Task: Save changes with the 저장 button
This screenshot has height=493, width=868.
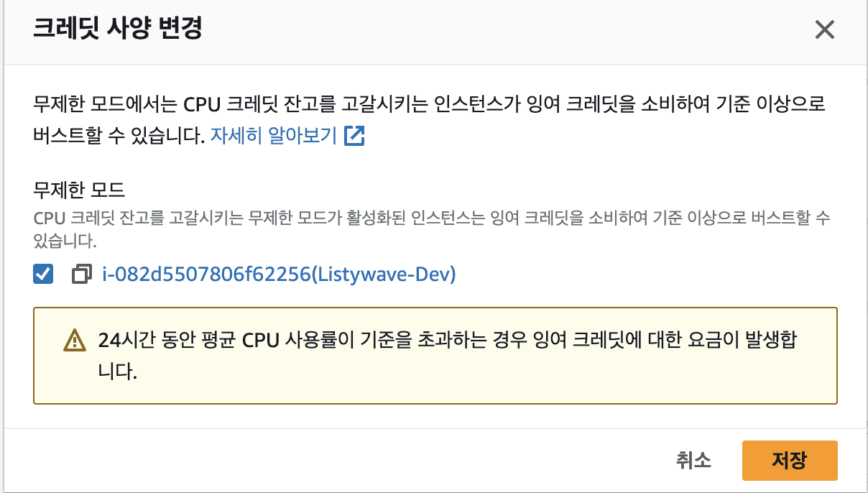Action: click(x=789, y=460)
